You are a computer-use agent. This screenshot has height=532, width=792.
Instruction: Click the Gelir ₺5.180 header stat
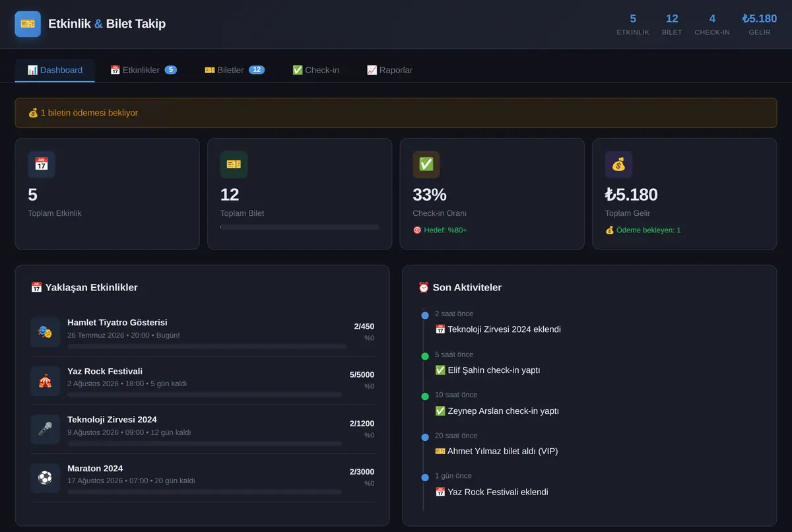coord(760,24)
